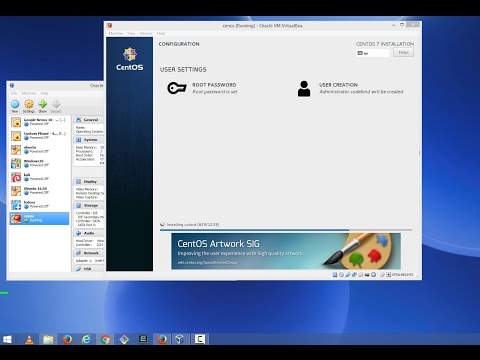Viewport: 480px width, 360px height.
Task: Click the VirtualBox cube icon on taskbar
Action: [180, 339]
